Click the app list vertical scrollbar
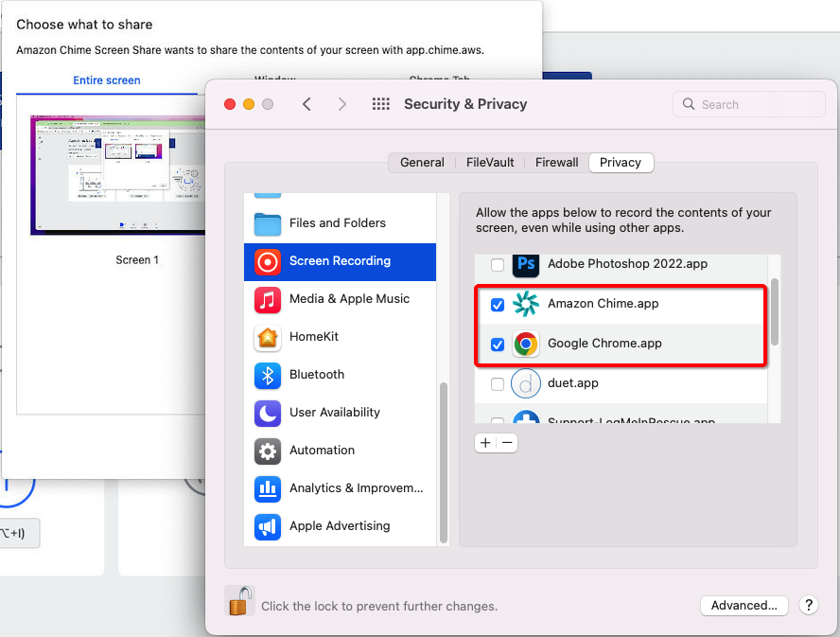This screenshot has width=840, height=637. [x=774, y=312]
